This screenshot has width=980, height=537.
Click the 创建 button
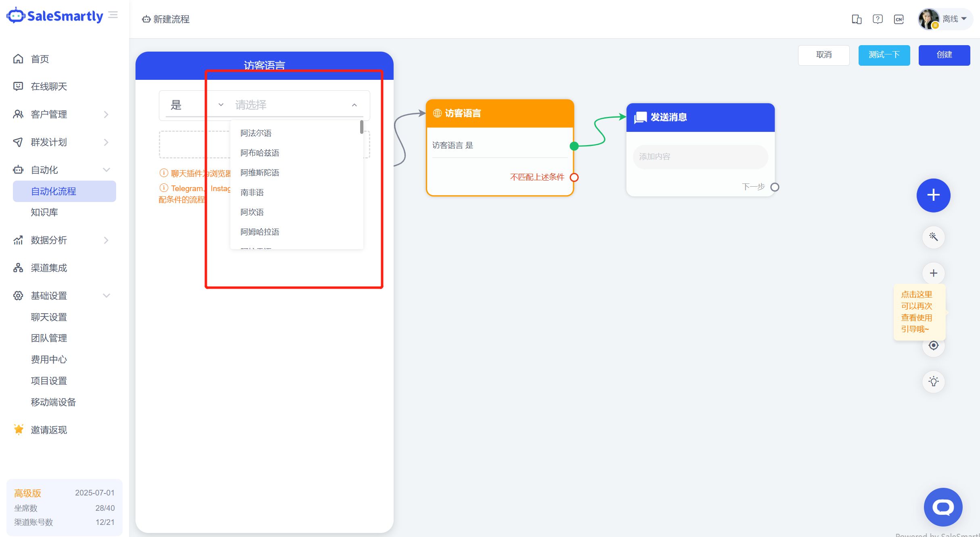pyautogui.click(x=944, y=55)
